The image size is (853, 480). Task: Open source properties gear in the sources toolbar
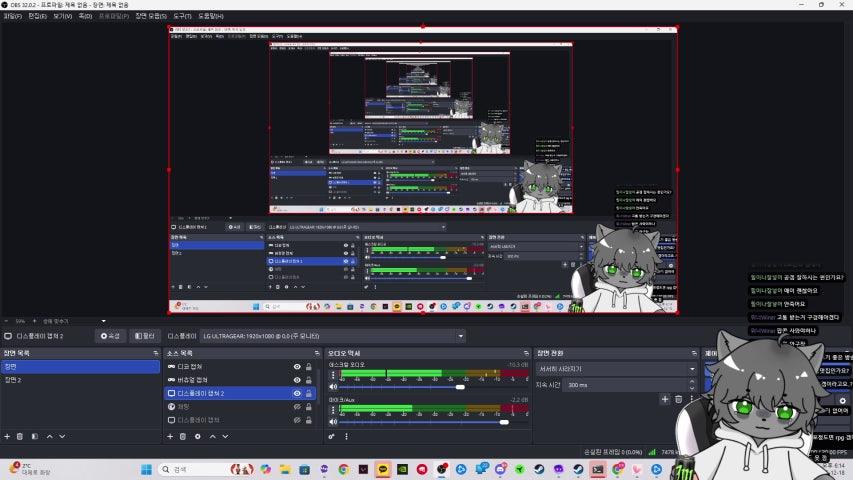point(197,436)
